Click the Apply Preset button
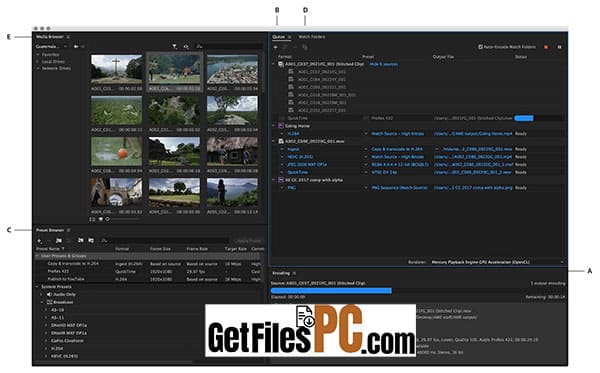The image size is (600, 373). pos(249,241)
